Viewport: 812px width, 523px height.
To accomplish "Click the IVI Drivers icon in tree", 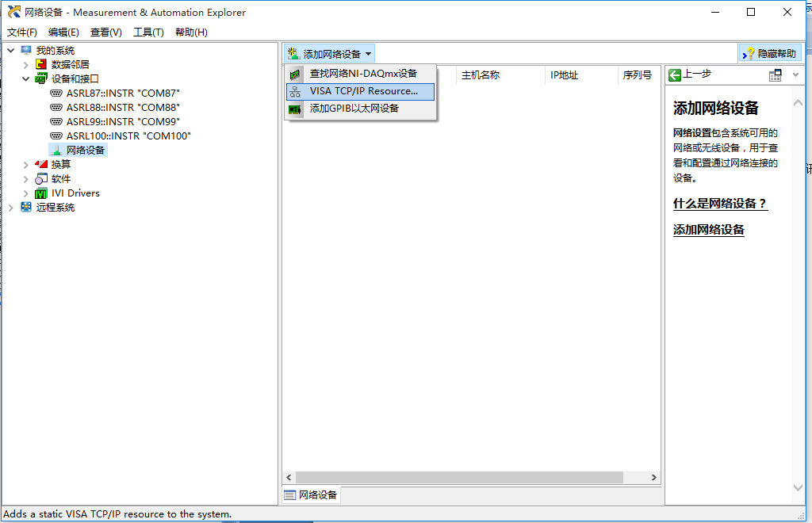I will (41, 193).
